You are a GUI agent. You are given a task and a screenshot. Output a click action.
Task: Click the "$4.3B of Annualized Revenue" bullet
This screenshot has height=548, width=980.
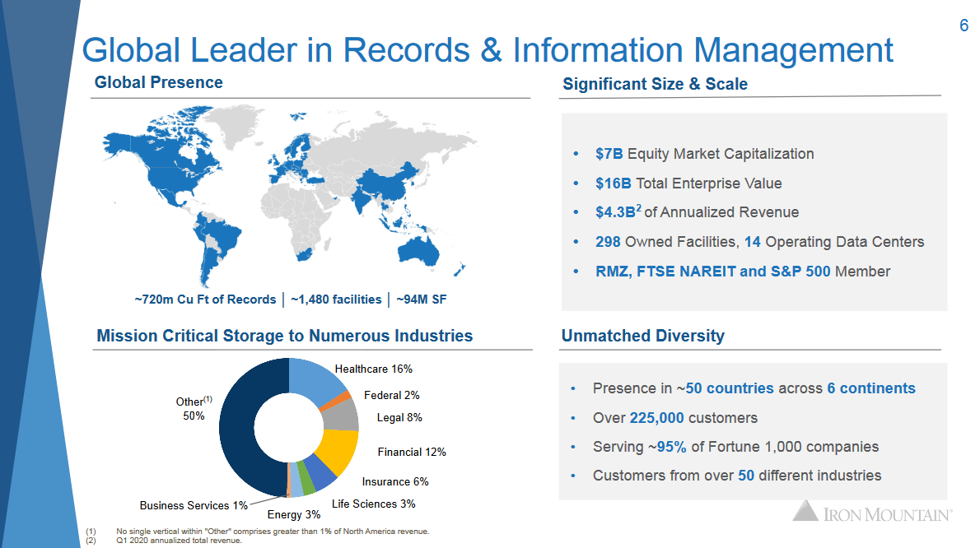(x=697, y=212)
